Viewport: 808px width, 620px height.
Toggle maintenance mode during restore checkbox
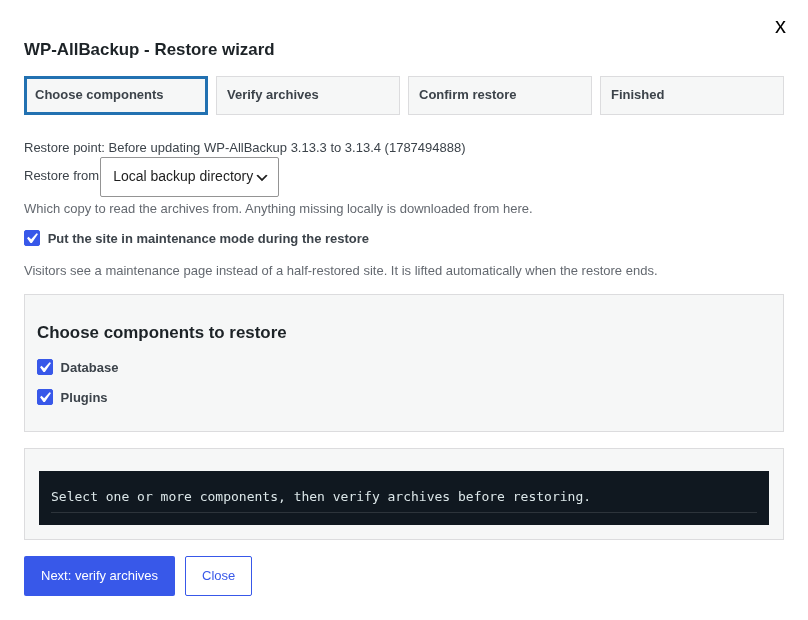click(x=32, y=238)
